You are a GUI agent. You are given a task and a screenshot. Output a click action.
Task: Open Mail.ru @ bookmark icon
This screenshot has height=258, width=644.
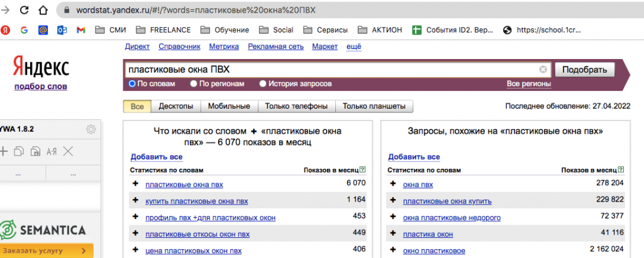(x=43, y=30)
